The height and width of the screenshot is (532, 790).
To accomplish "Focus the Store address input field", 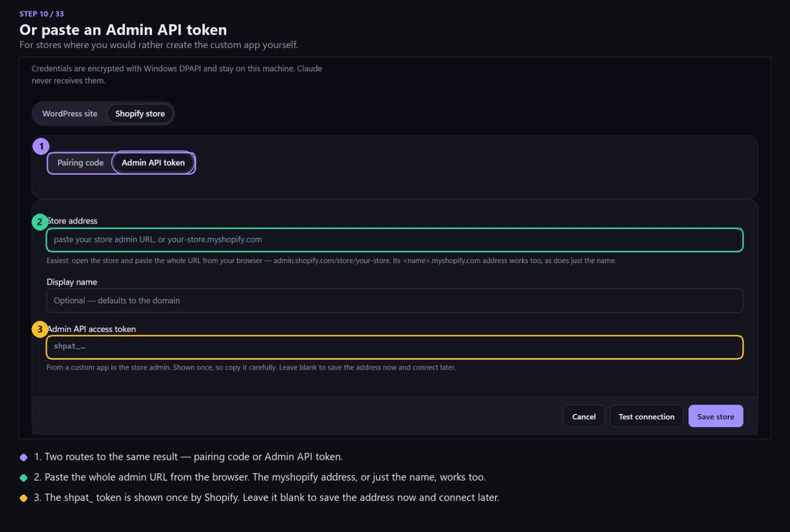I will tap(395, 240).
